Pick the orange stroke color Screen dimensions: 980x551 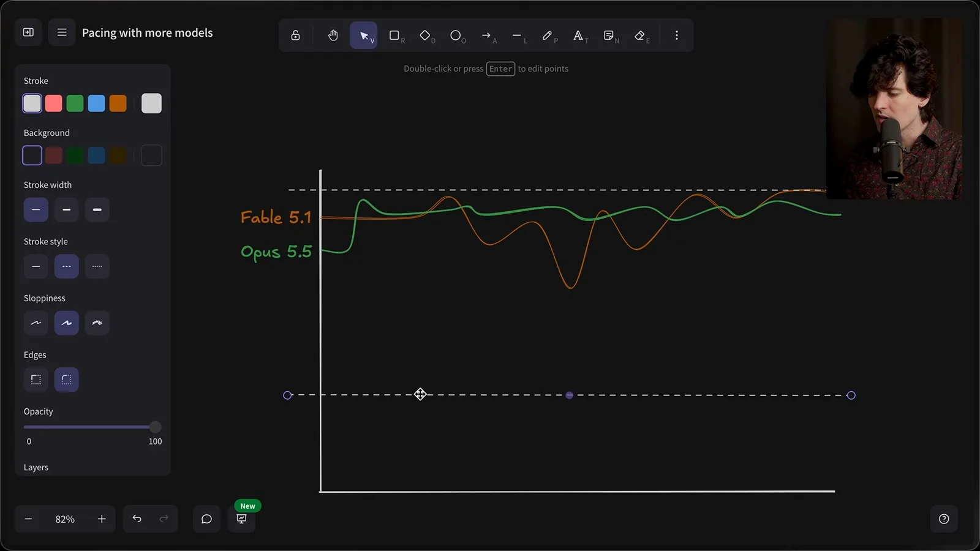[x=118, y=103]
